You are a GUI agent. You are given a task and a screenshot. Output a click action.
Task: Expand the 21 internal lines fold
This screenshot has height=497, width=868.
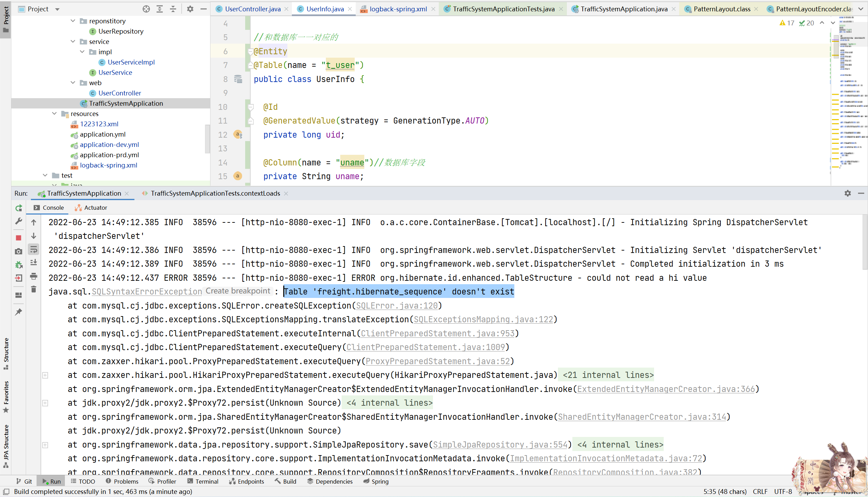[608, 375]
